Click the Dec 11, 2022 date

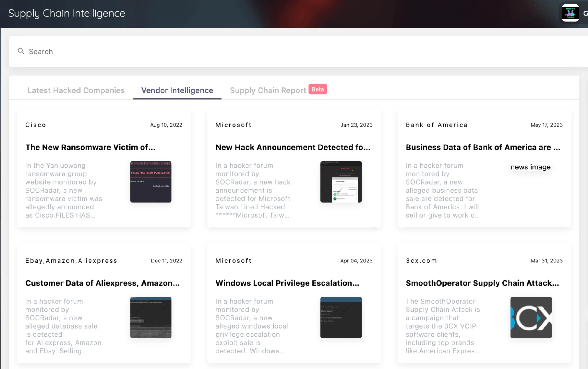166,261
